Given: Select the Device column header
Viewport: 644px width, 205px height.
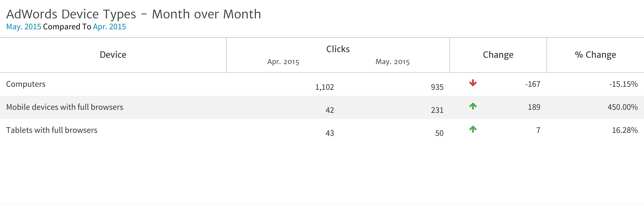Looking at the screenshot, I should (x=113, y=55).
